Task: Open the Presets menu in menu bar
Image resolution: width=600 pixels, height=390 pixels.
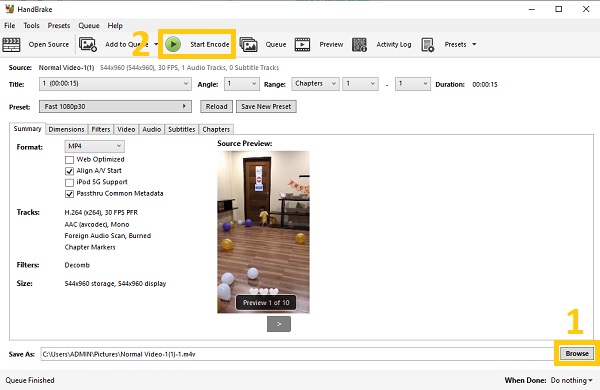Action: click(59, 26)
